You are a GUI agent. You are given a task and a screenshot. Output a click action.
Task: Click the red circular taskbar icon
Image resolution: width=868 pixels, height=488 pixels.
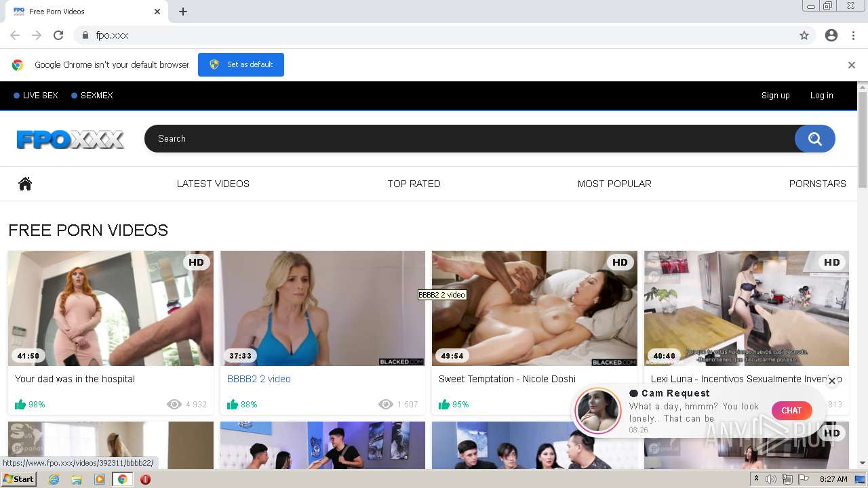145,479
